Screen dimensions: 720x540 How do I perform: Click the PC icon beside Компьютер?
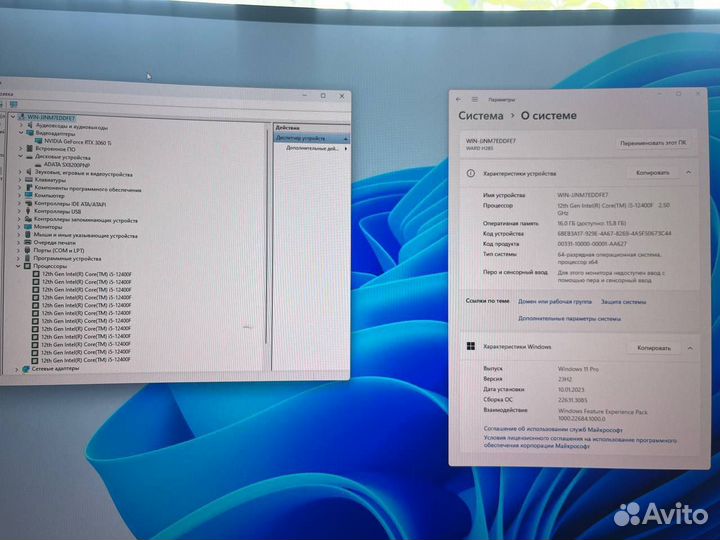coord(29,195)
